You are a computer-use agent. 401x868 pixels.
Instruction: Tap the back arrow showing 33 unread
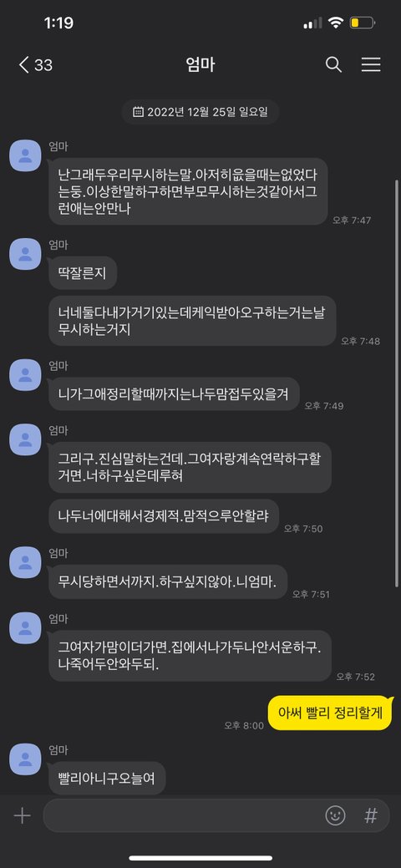point(35,65)
